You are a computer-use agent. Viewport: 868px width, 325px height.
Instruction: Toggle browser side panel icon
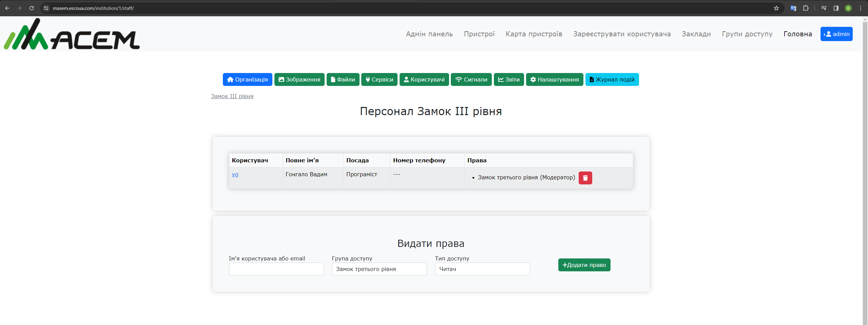pyautogui.click(x=836, y=8)
